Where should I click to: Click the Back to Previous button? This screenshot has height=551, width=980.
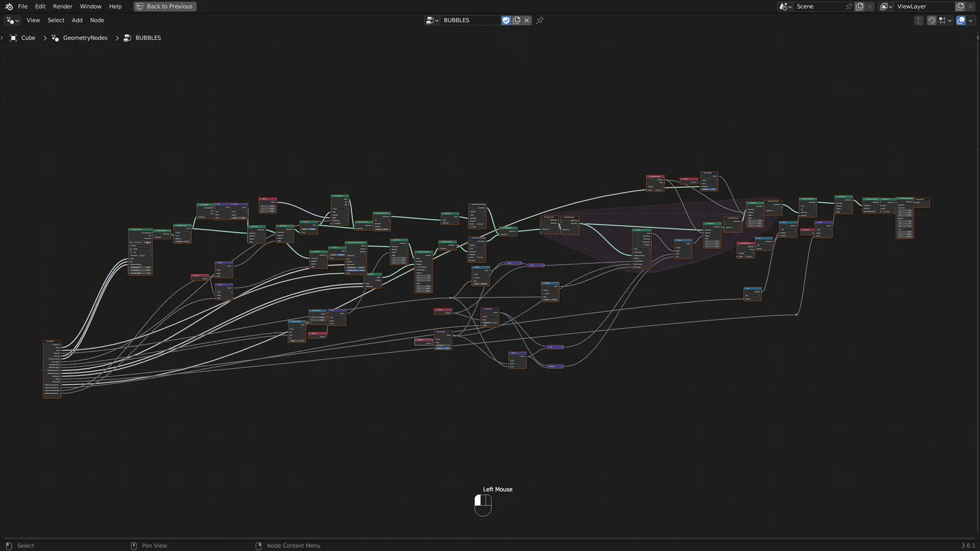pos(165,7)
